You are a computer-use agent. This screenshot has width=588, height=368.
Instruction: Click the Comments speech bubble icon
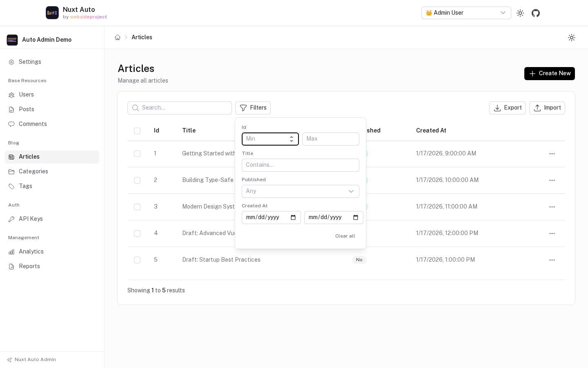[11, 124]
